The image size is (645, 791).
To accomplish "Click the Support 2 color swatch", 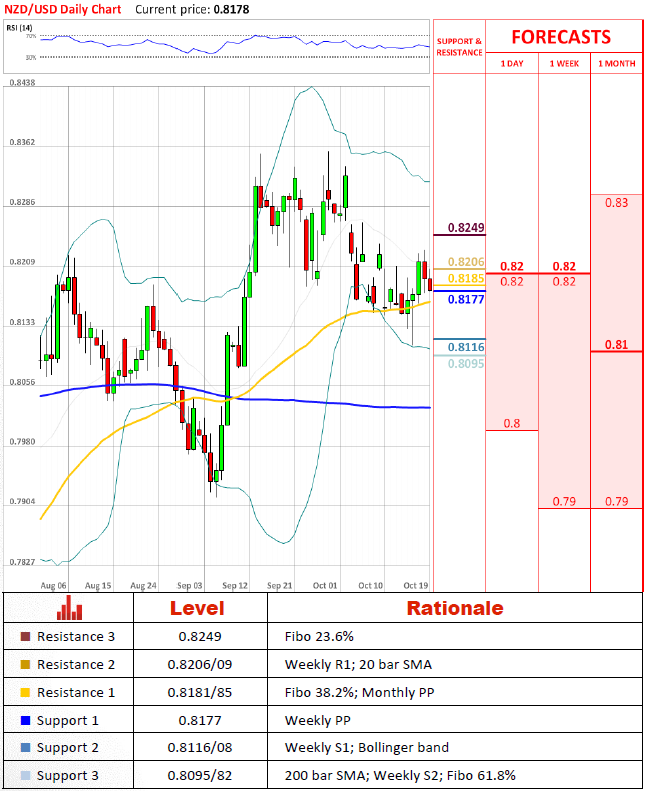I will pos(24,749).
